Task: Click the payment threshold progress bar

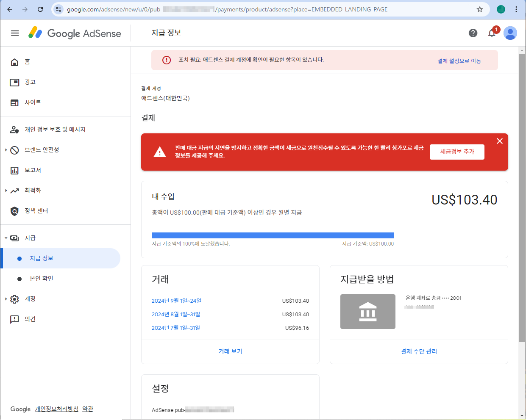Action: (x=273, y=235)
